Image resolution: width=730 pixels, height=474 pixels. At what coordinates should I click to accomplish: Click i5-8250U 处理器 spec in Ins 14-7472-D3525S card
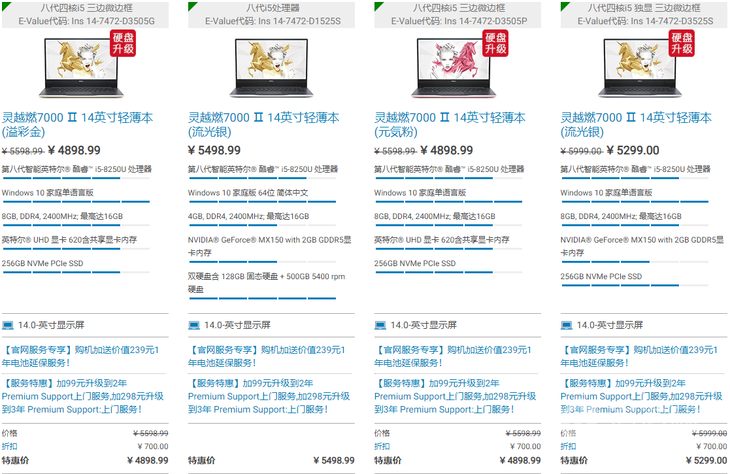(x=635, y=169)
